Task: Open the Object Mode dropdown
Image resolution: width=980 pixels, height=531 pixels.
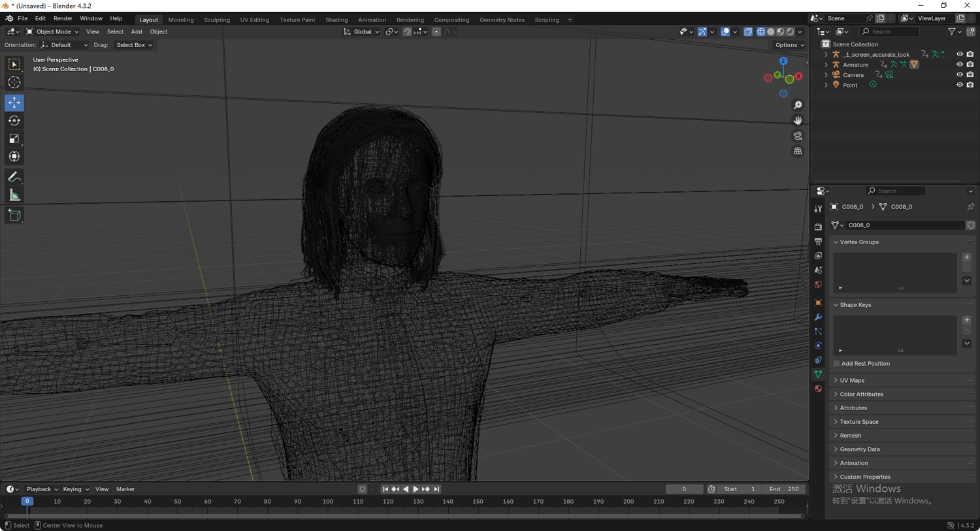Action: point(52,31)
